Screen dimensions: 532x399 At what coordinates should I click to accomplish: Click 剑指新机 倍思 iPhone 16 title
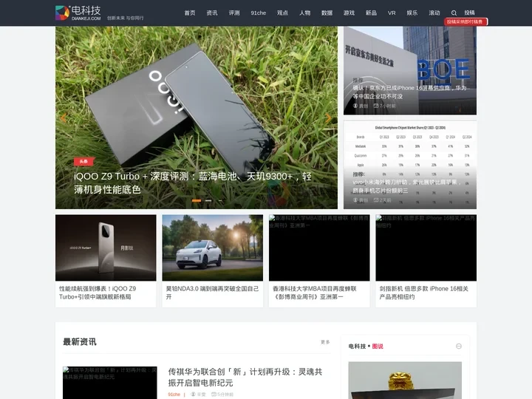click(424, 293)
